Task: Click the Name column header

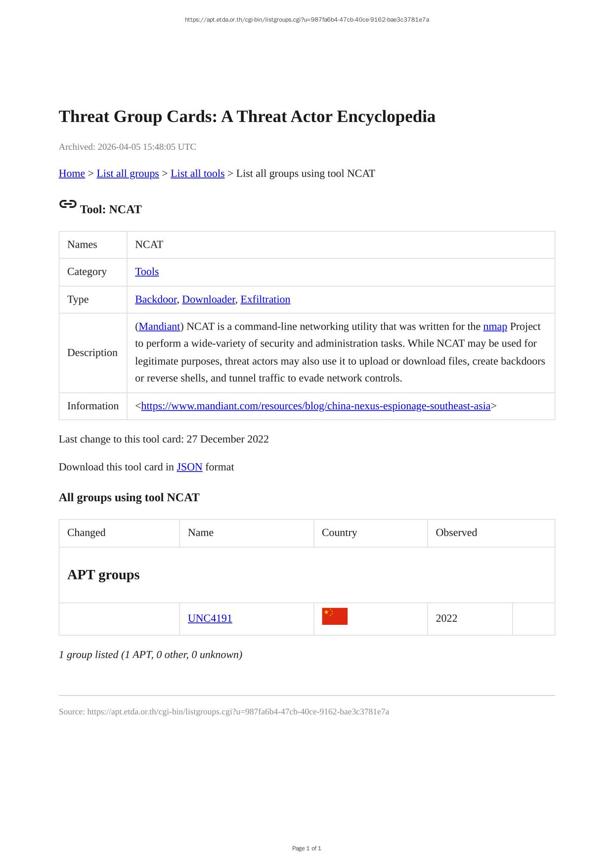Action: (x=201, y=533)
